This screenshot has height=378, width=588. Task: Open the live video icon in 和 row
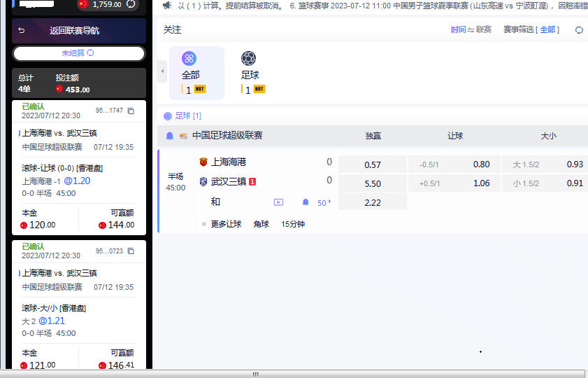point(279,202)
